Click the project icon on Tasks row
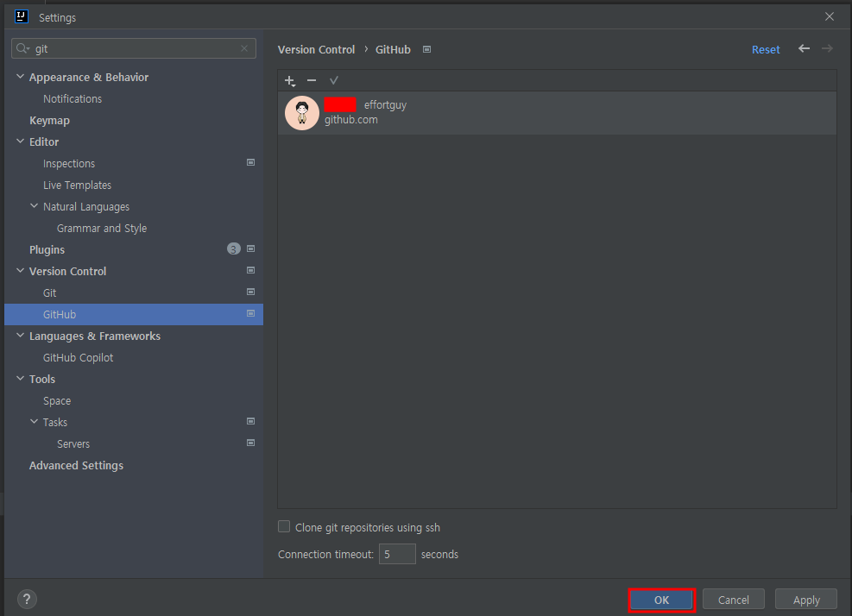Image resolution: width=852 pixels, height=616 pixels. click(x=250, y=421)
